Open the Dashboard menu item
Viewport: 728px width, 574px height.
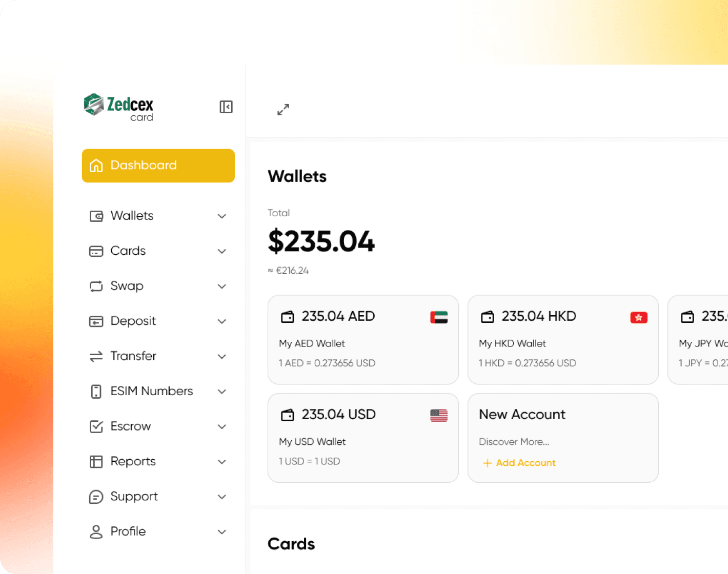click(158, 166)
